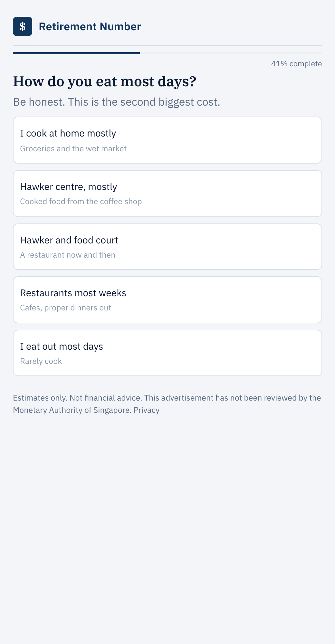
Task: Click the quiz progress bar
Action: pos(167,53)
